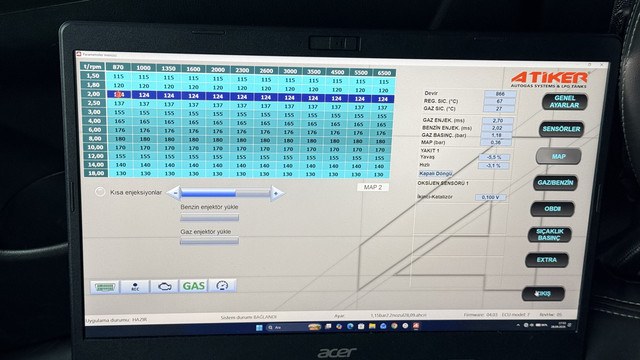The height and width of the screenshot is (360, 640).
Task: Click the Gaz enjektör yükle bar
Action: pos(209,241)
